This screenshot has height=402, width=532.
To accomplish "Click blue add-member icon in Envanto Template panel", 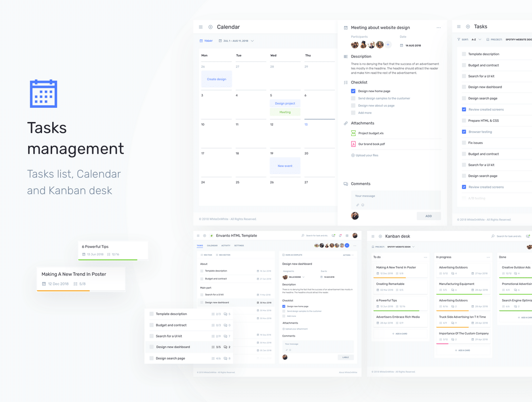I will pos(347,246).
